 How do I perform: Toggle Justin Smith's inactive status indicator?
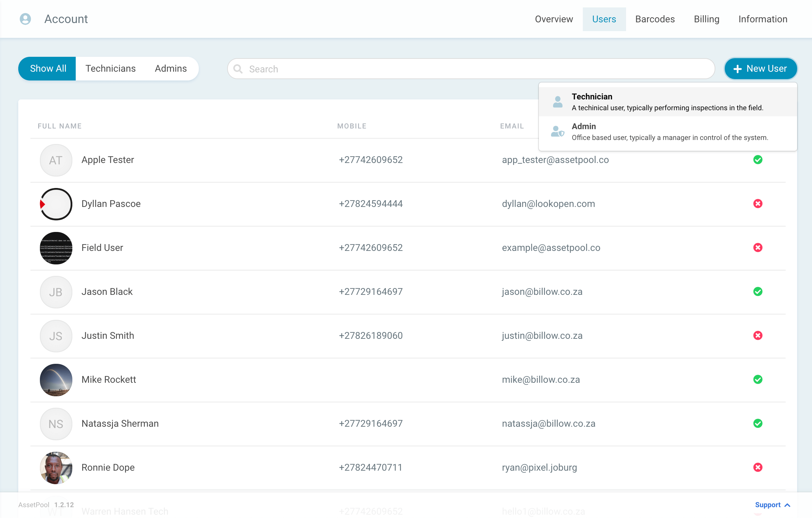(x=758, y=336)
